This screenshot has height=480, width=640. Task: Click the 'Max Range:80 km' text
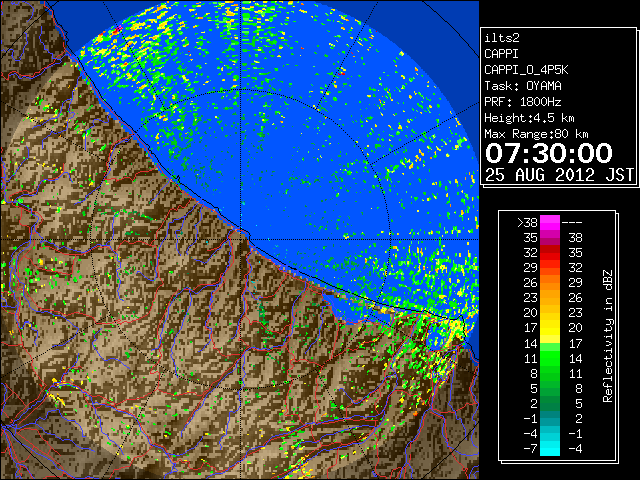pos(536,134)
